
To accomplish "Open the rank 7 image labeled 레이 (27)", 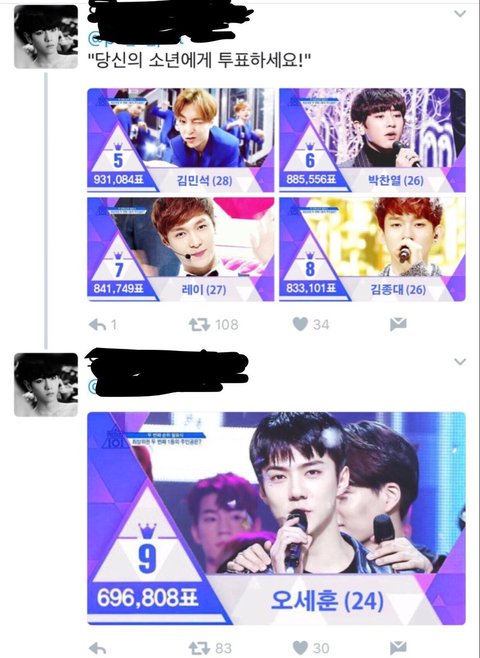I will point(180,249).
